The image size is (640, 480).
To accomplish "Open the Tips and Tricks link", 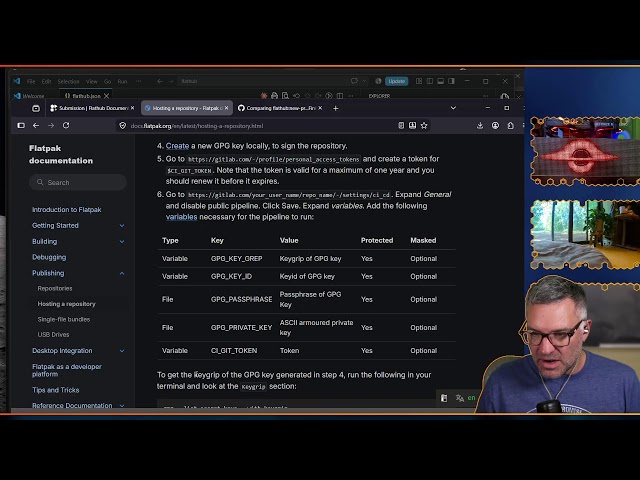I will [x=56, y=390].
